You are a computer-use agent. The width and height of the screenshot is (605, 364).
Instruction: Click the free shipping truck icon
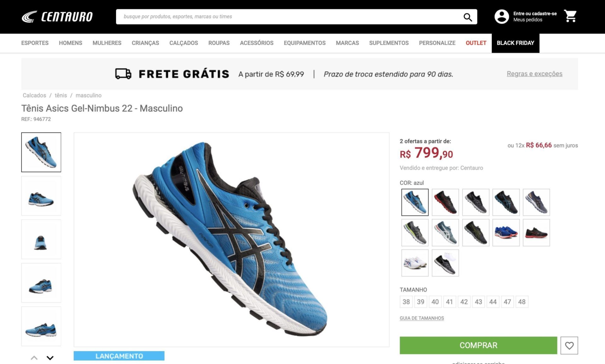[x=123, y=74]
